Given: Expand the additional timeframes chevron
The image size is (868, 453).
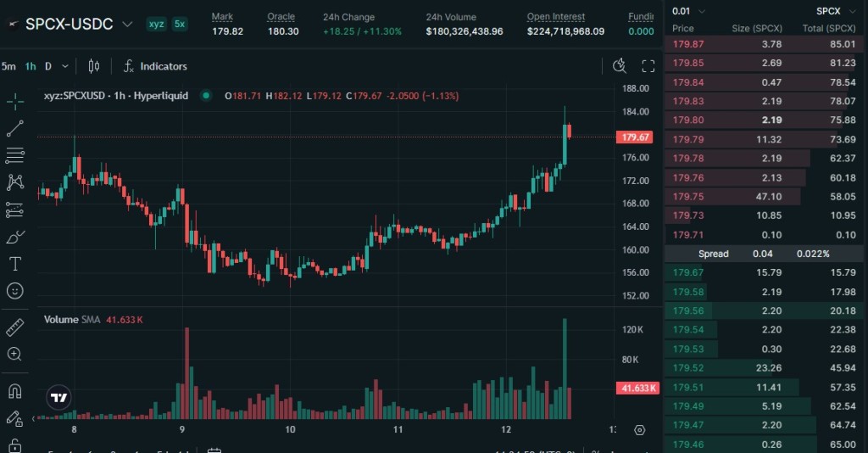Looking at the screenshot, I should click(x=64, y=66).
